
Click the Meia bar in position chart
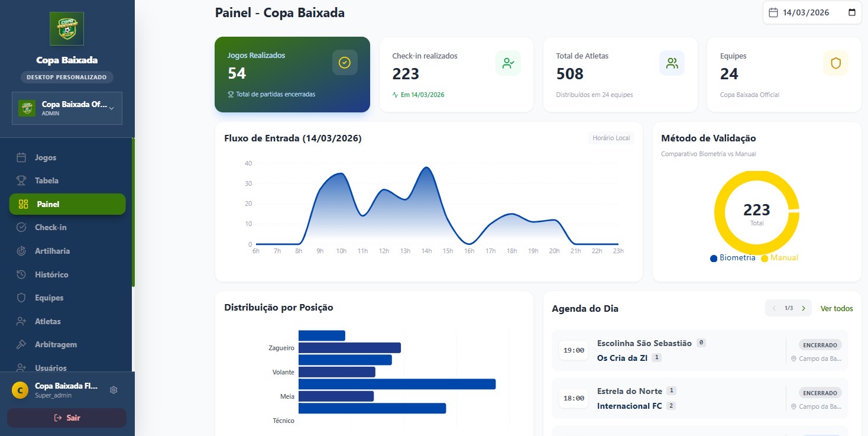336,396
